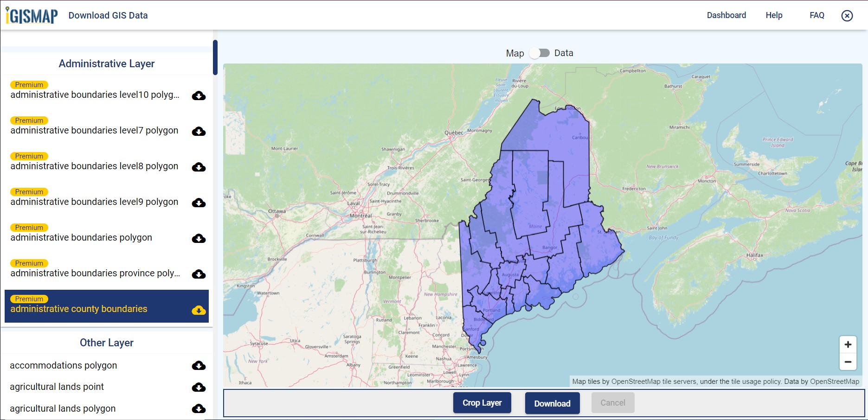Image resolution: width=868 pixels, height=420 pixels.
Task: Click the Download button
Action: coord(552,403)
